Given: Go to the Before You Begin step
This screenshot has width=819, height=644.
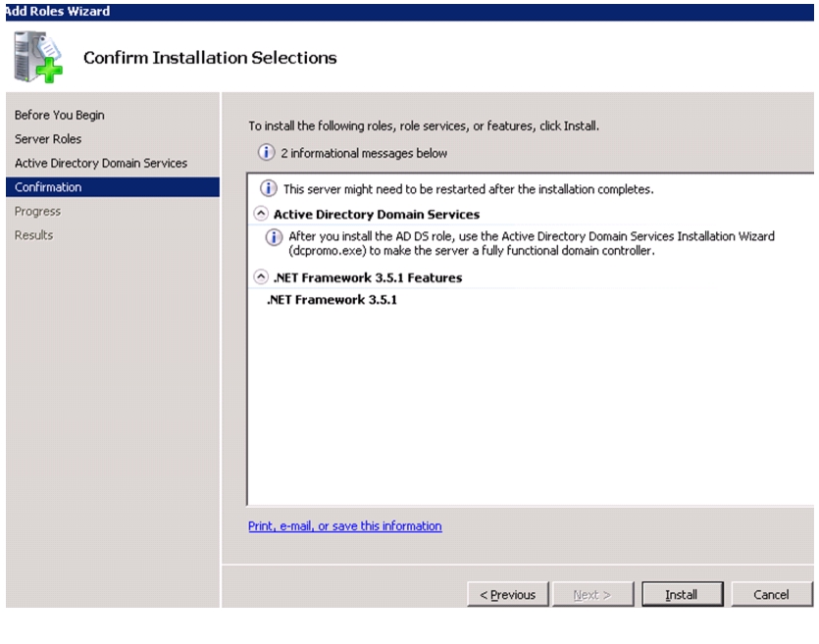Looking at the screenshot, I should [60, 115].
